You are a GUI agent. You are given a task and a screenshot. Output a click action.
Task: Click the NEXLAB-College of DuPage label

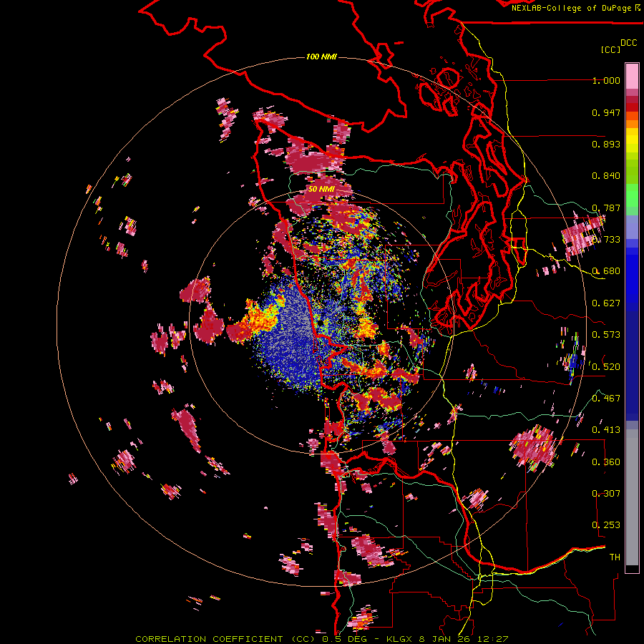pos(572,8)
